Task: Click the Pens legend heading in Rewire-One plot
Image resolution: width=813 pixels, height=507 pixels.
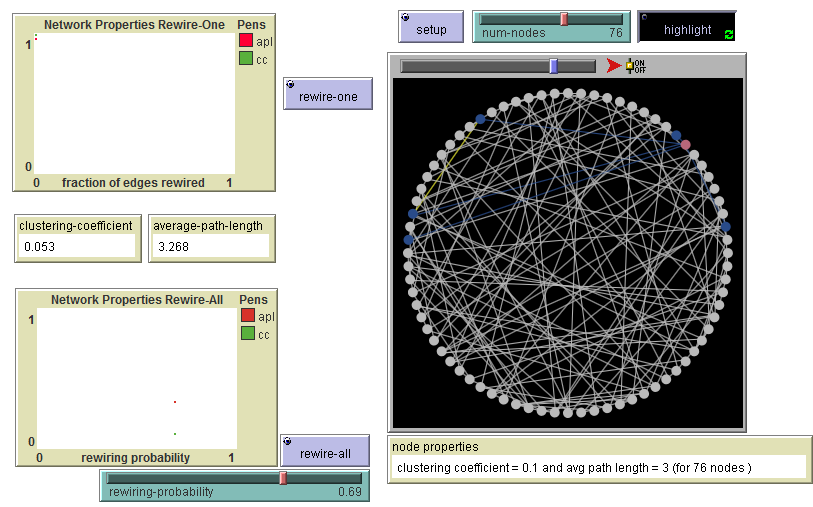Action: (x=251, y=24)
